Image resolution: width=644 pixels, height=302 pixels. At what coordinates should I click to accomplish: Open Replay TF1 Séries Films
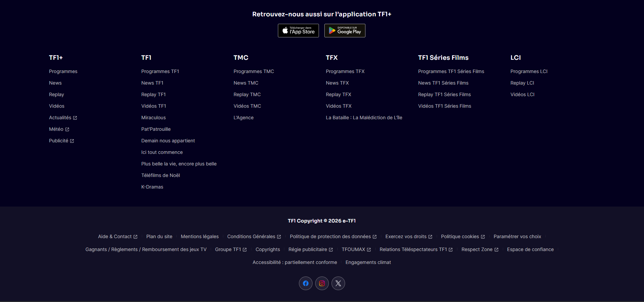444,94
